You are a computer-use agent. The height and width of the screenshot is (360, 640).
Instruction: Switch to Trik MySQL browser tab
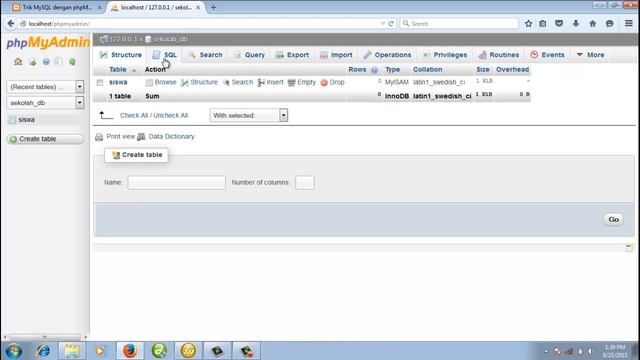click(x=56, y=7)
